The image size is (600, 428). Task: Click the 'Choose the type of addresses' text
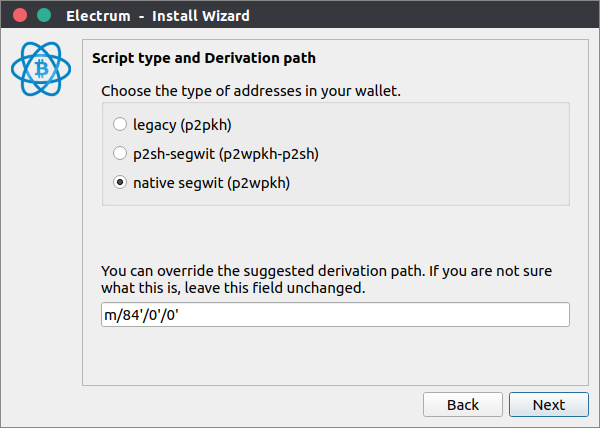(x=251, y=91)
